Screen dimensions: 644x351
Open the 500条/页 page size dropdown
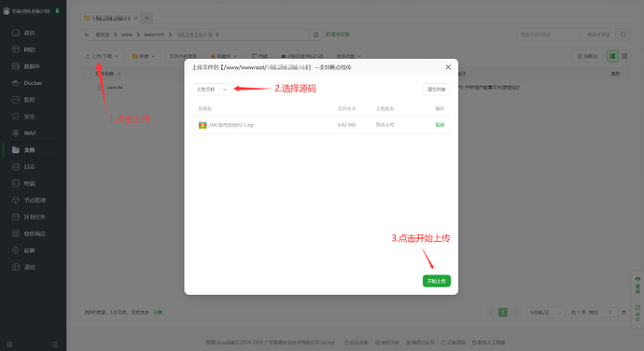point(546,313)
